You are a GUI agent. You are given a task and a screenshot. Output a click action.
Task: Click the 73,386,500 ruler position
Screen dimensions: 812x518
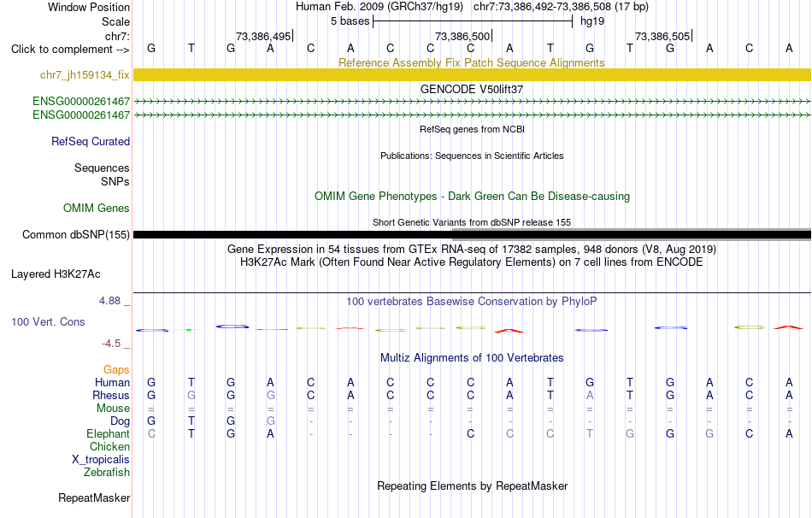coord(462,36)
